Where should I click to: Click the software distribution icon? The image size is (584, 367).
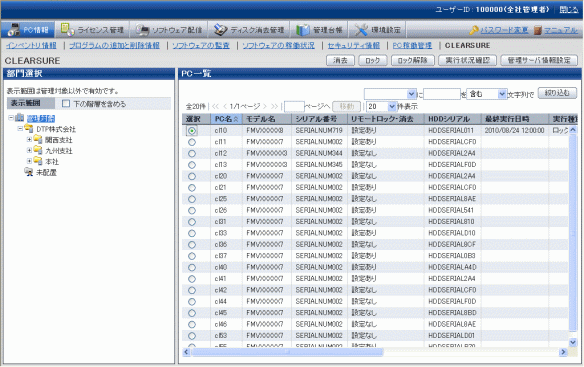point(142,30)
